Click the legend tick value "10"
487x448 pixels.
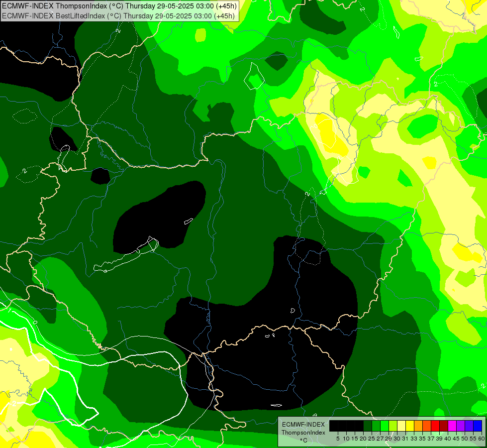[346, 439]
